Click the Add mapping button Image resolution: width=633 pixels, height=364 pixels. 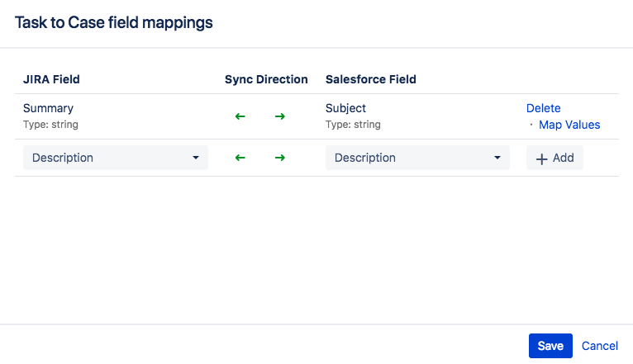coord(554,158)
